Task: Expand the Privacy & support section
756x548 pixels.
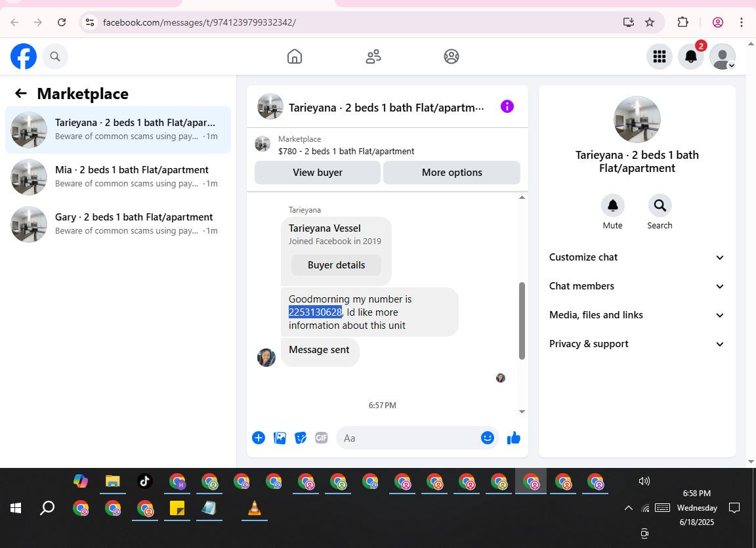Action: click(637, 344)
